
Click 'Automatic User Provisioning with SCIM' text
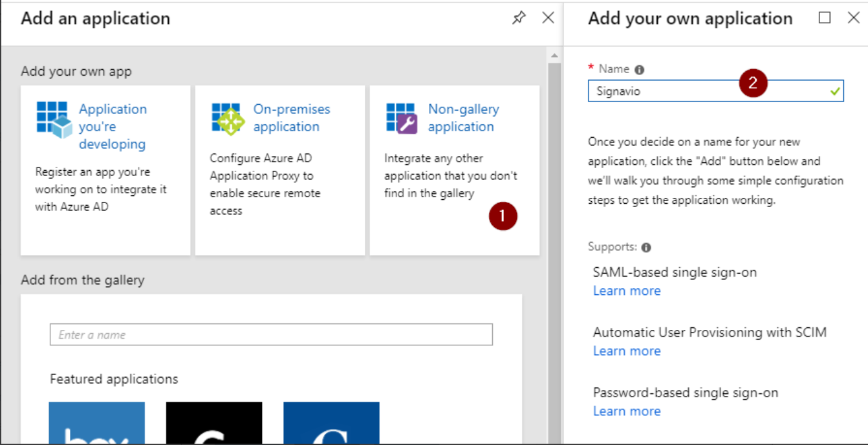click(x=710, y=332)
